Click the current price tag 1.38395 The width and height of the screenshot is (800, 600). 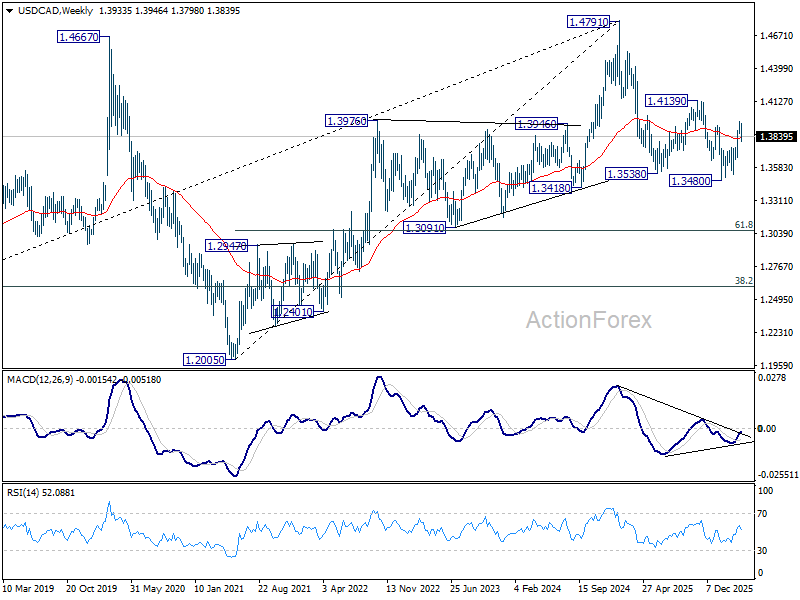[777, 137]
